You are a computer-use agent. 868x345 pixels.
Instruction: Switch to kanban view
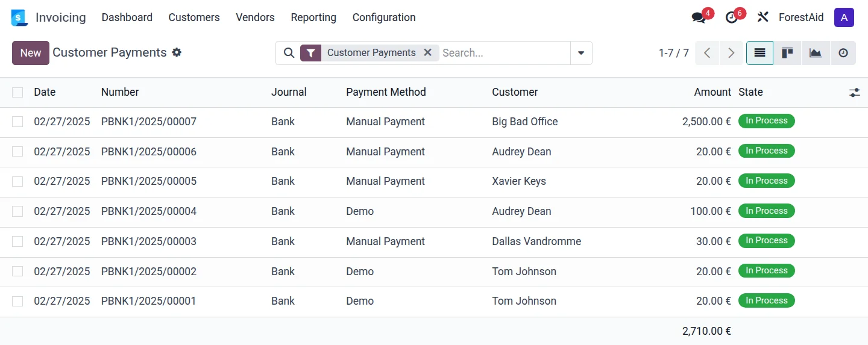click(x=787, y=53)
